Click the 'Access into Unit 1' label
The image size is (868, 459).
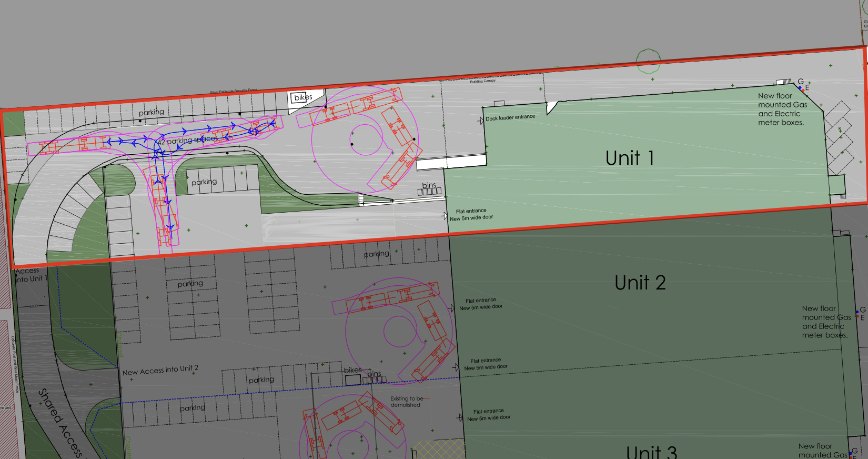31,275
